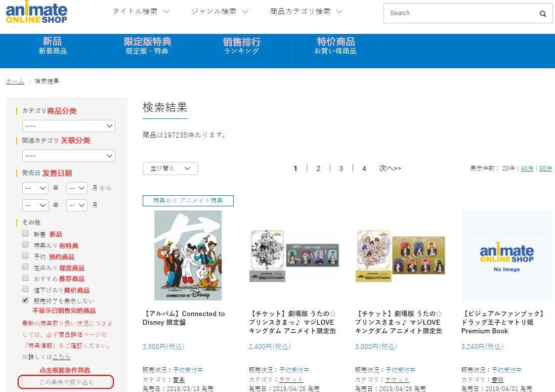Image resolution: width=555 pixels, height=392 pixels.
Task: Open the 3,000円 うたの☆プリンスさまっ ticket thumbnail
Action: tap(400, 255)
